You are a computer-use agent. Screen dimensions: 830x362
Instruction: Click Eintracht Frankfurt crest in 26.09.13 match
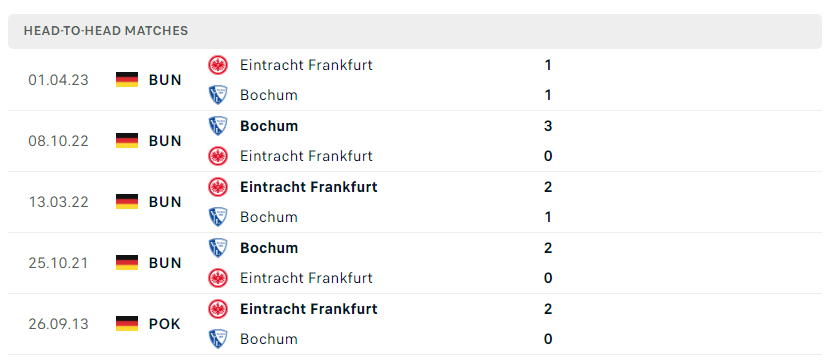[218, 309]
